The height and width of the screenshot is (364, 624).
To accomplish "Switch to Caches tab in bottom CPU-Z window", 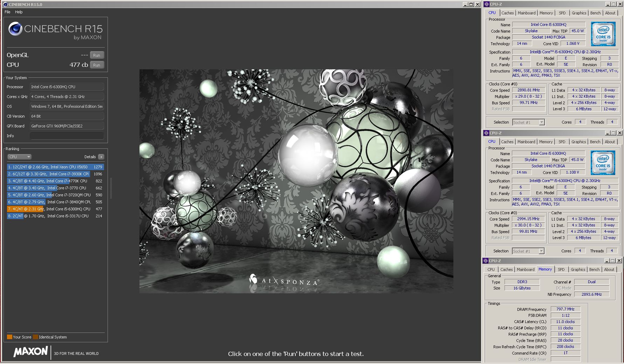I will 506,269.
